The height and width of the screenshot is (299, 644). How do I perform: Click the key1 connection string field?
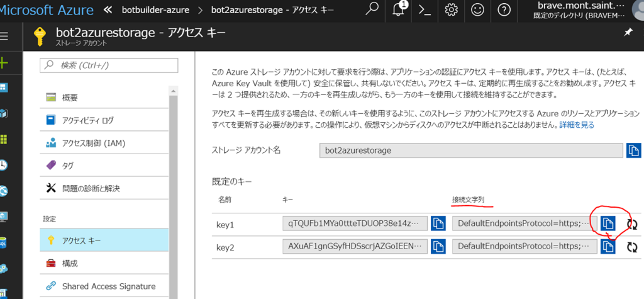(x=525, y=223)
